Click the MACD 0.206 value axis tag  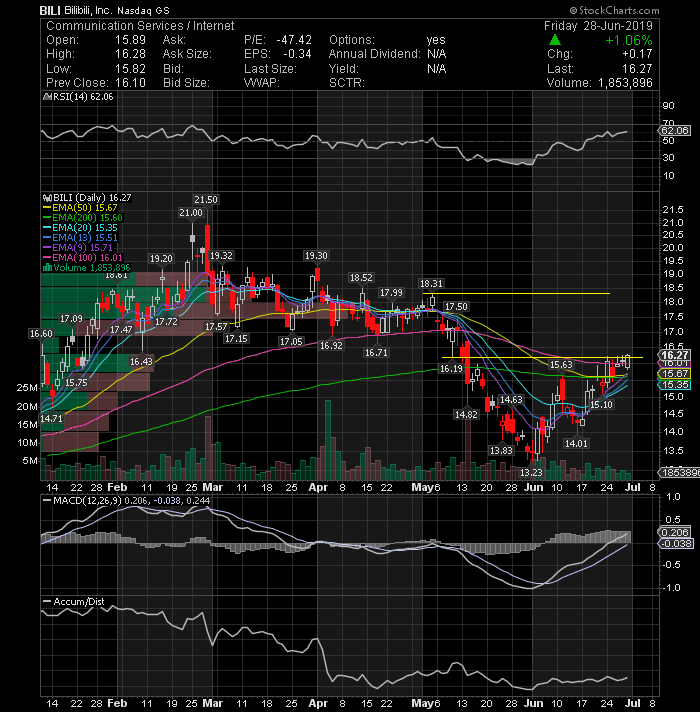pos(675,532)
